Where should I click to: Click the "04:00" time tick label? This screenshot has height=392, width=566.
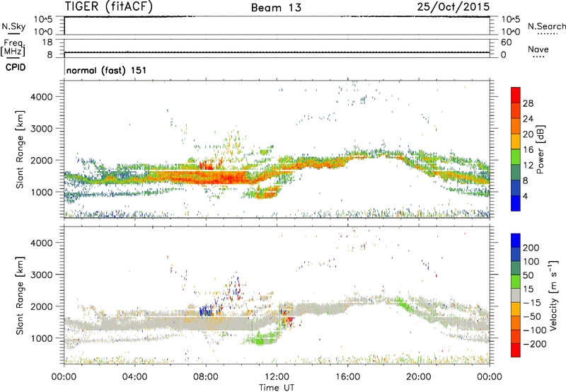pyautogui.click(x=134, y=377)
